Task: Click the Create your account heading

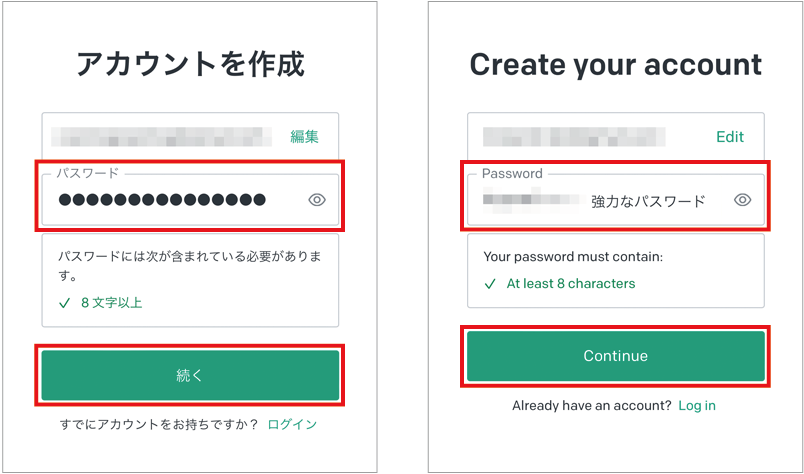Action: 616,65
